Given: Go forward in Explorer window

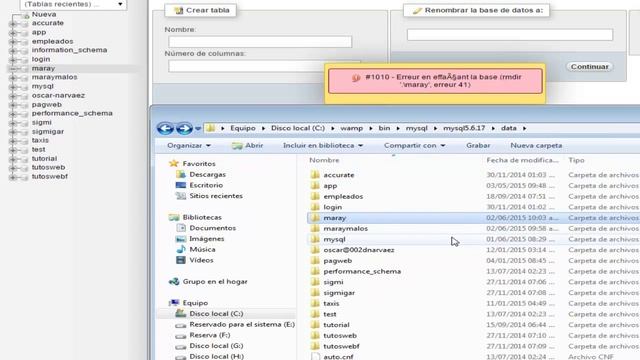Looking at the screenshot, I should tap(184, 129).
